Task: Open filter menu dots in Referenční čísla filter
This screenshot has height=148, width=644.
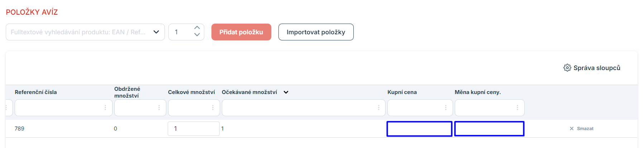Action: (105, 108)
